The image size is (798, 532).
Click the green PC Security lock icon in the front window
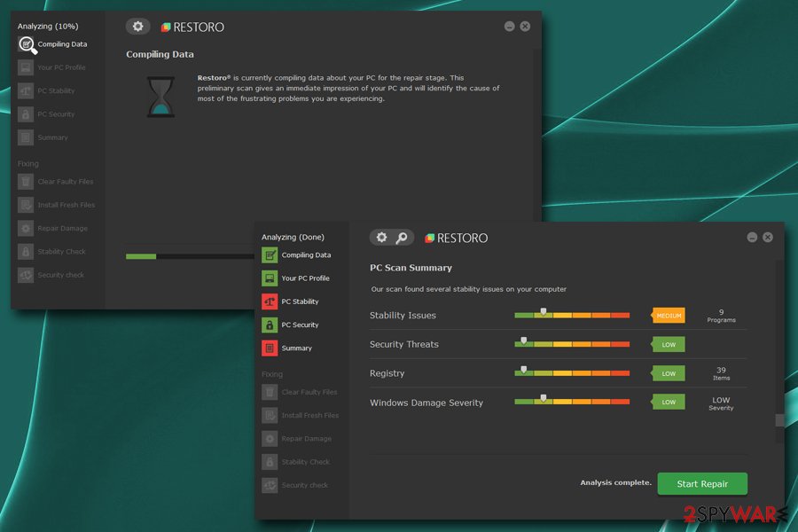(270, 325)
